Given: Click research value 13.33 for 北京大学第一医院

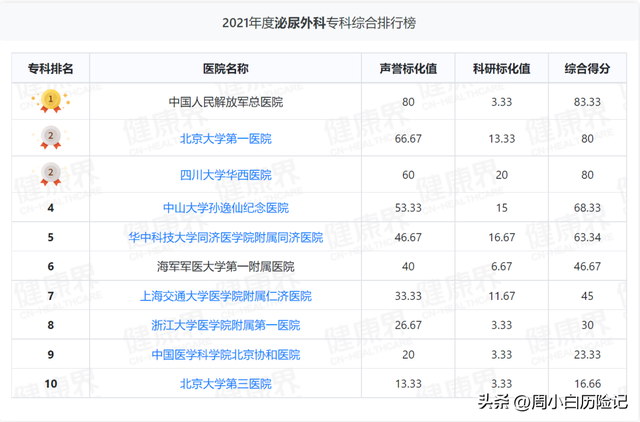Looking at the screenshot, I should pyautogui.click(x=502, y=139).
